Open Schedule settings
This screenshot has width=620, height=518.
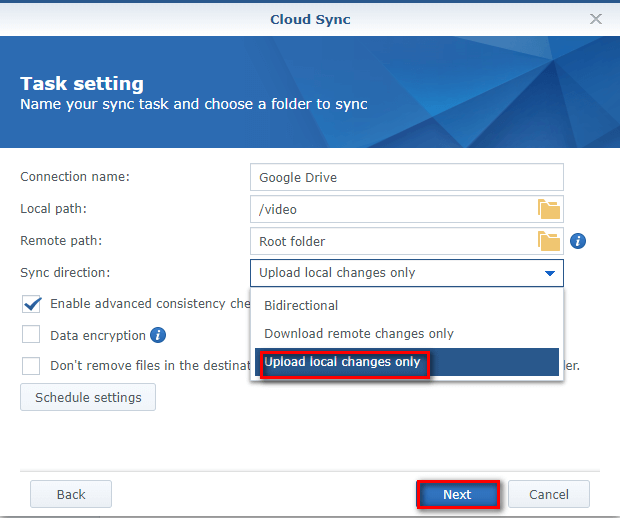point(88,397)
